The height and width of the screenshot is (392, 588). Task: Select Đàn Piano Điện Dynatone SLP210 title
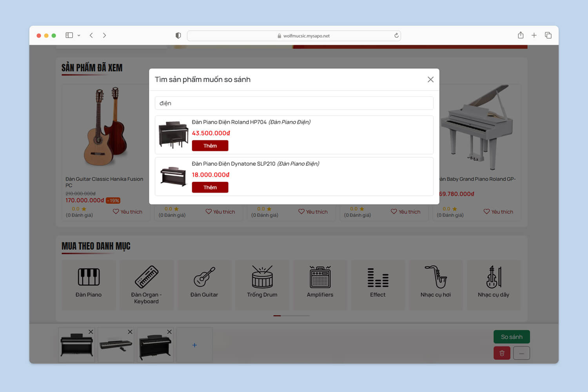(255, 164)
